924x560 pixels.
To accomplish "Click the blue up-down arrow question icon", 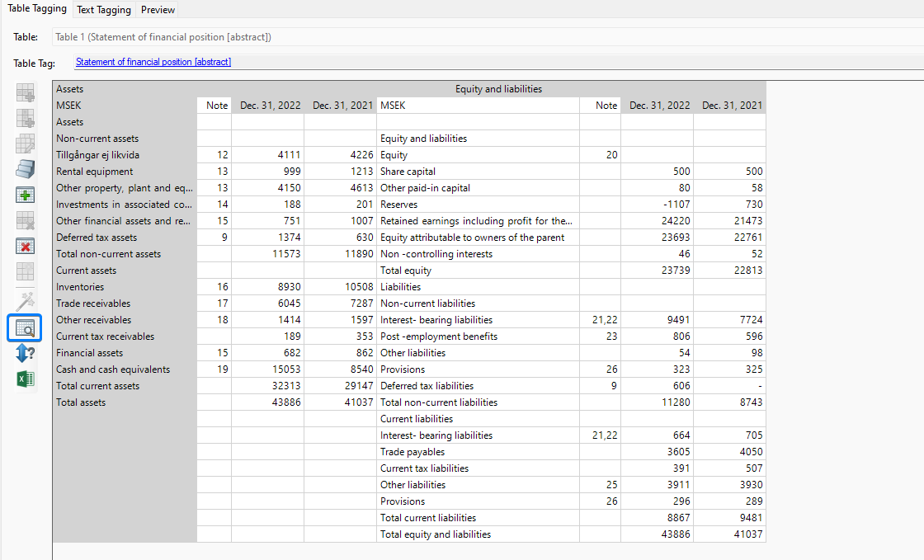I will pyautogui.click(x=26, y=353).
